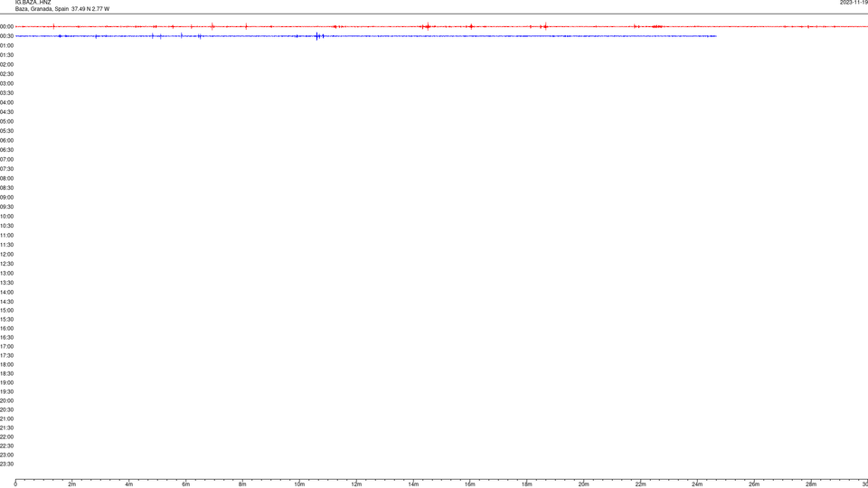Screen dimensions: 868x488
Task: Select the 12:30 time row label
Action: [6, 264]
